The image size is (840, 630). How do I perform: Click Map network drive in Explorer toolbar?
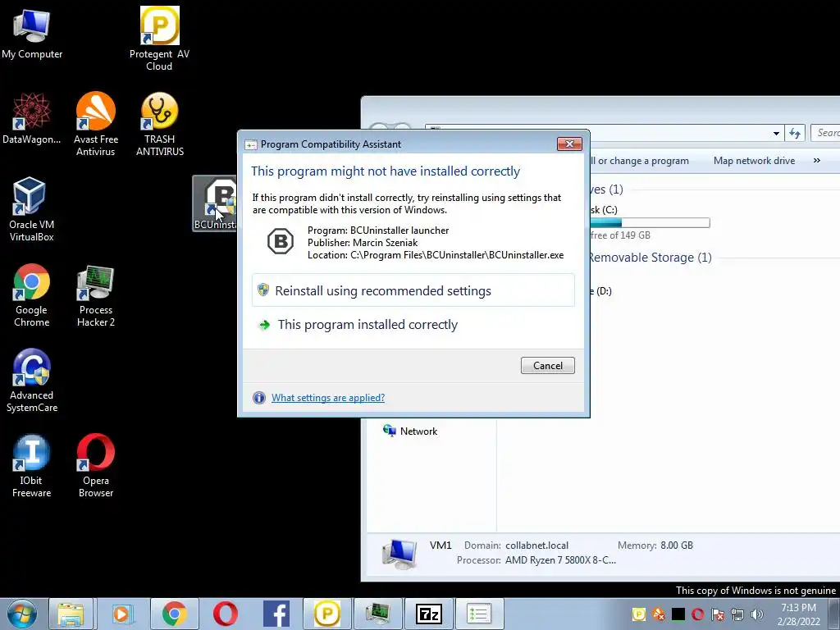[754, 161]
